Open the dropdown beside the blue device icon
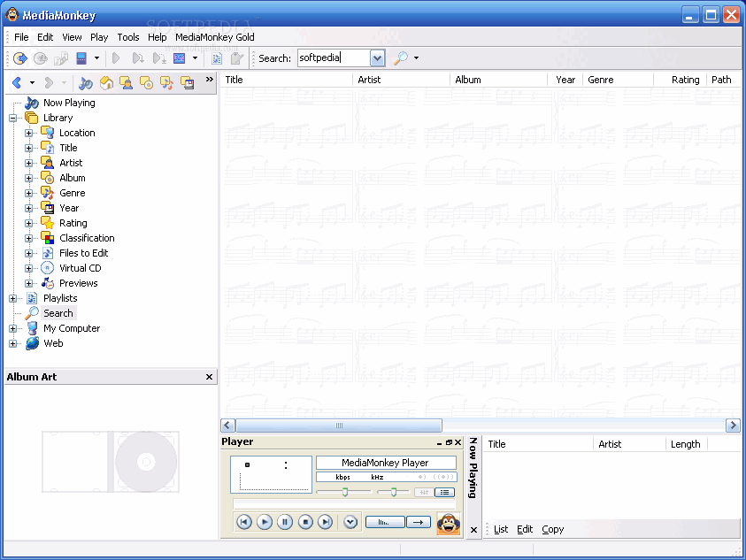The width and height of the screenshot is (746, 560). pos(96,58)
